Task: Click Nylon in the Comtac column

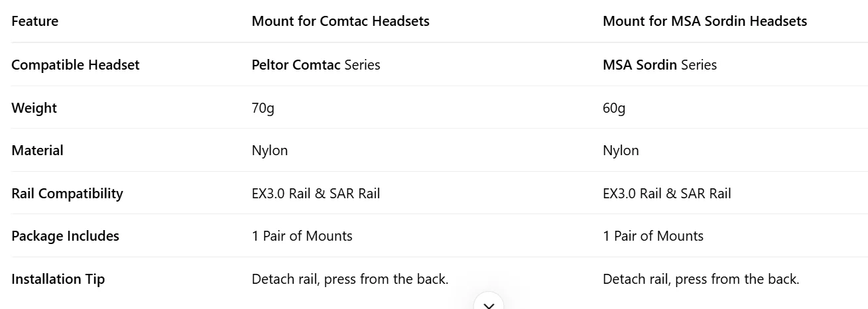Action: (270, 151)
